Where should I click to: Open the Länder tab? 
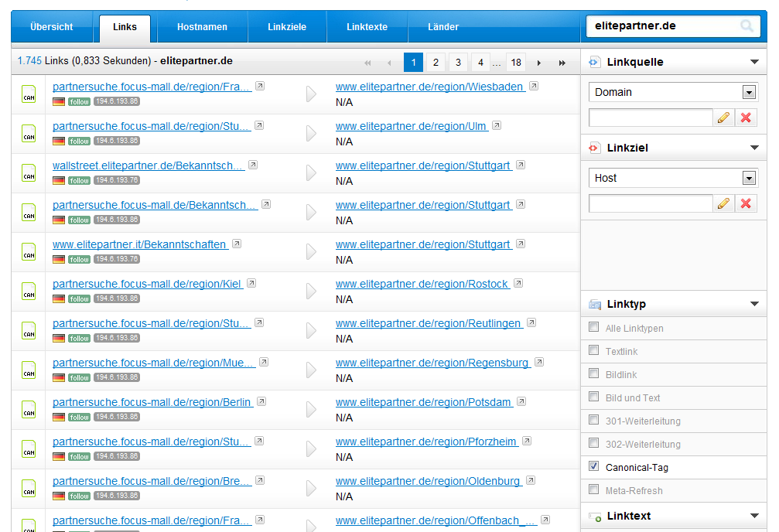tap(443, 27)
